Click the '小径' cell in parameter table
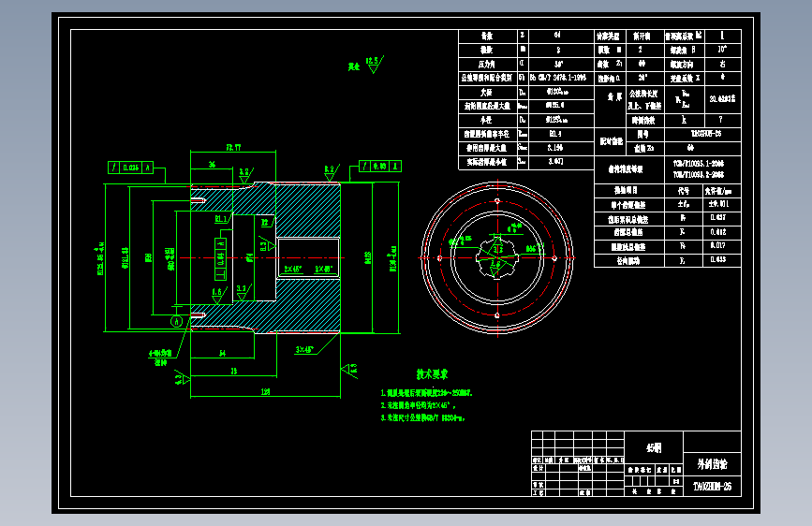Image resolution: width=812 pixels, height=526 pixels. 488,120
